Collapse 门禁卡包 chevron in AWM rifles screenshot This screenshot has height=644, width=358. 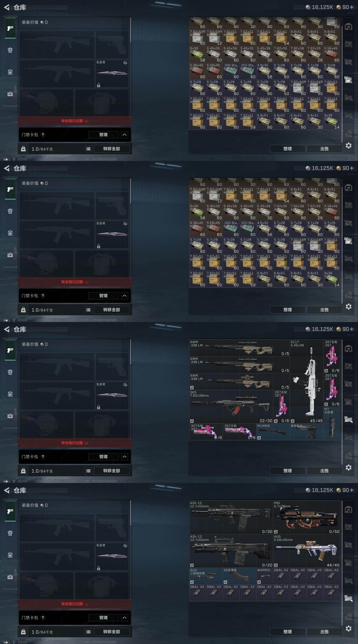tap(125, 457)
